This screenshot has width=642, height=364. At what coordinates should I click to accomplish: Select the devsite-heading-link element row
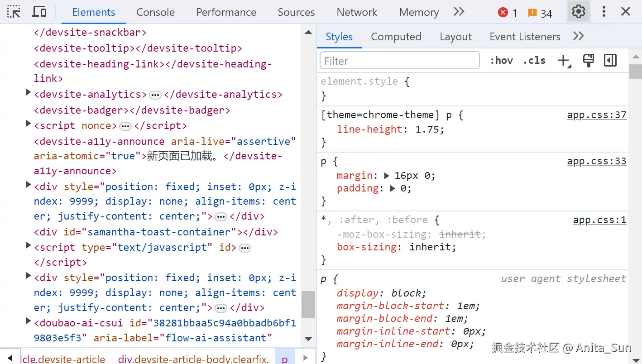click(x=153, y=71)
